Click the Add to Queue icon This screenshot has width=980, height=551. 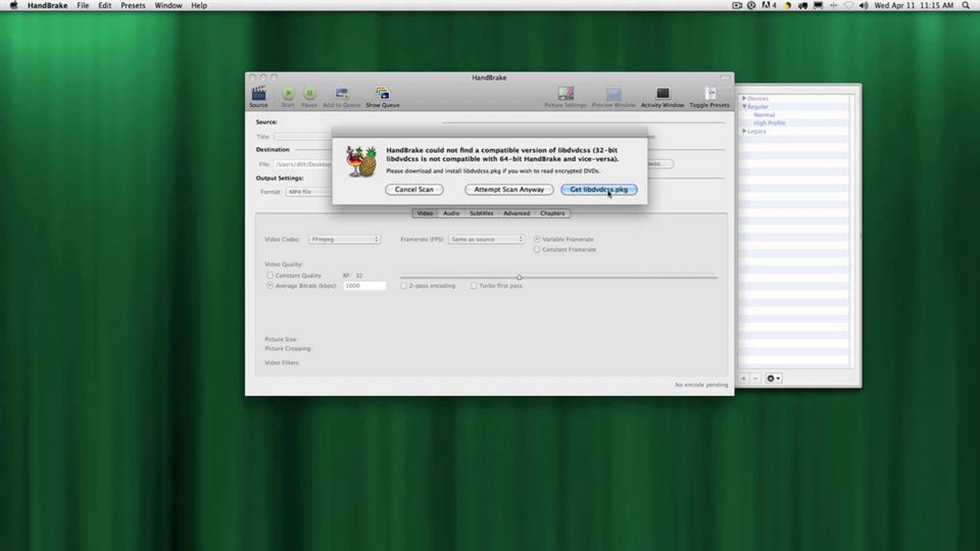coord(341,94)
